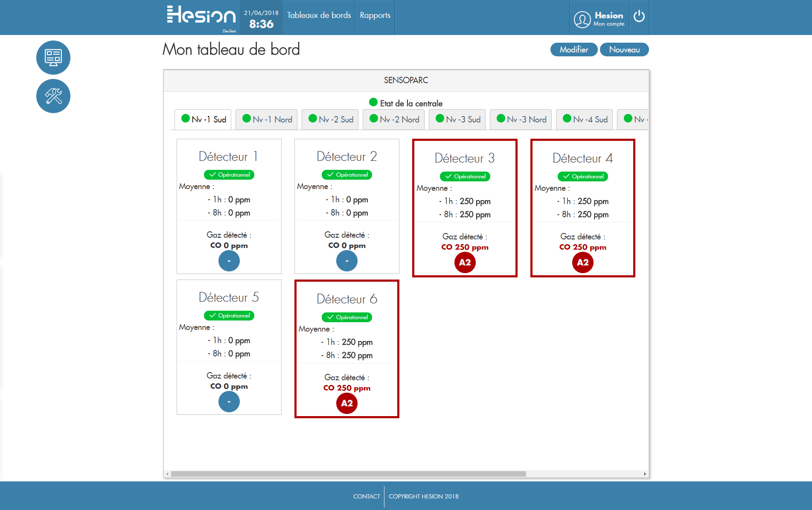The width and height of the screenshot is (812, 510).
Task: Click the green status dot on Nv -2 Nord tab
Action: tap(374, 119)
